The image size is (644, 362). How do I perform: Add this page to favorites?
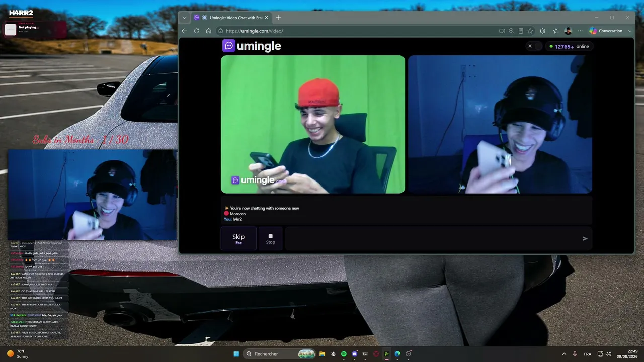click(530, 31)
